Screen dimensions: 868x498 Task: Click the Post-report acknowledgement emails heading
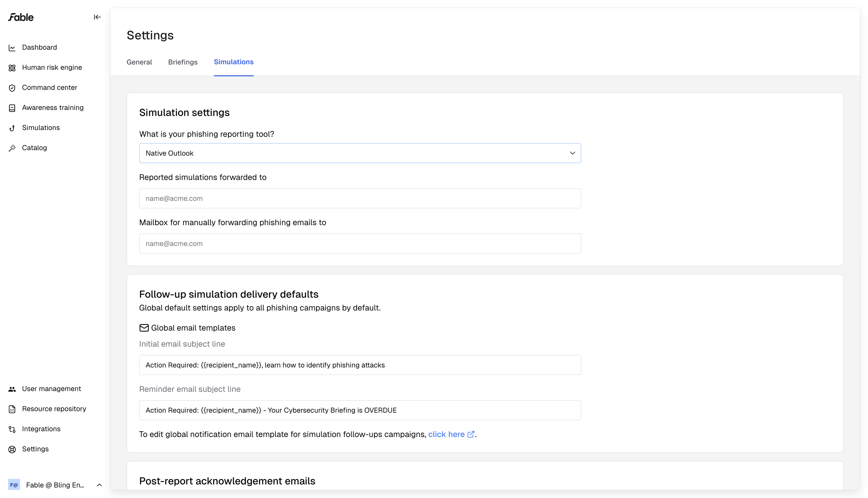point(227,481)
